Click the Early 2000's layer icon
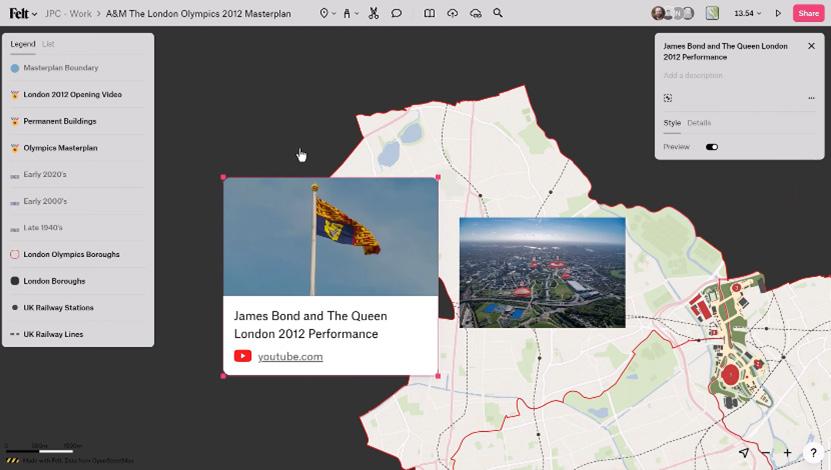This screenshot has width=831, height=470. click(15, 202)
